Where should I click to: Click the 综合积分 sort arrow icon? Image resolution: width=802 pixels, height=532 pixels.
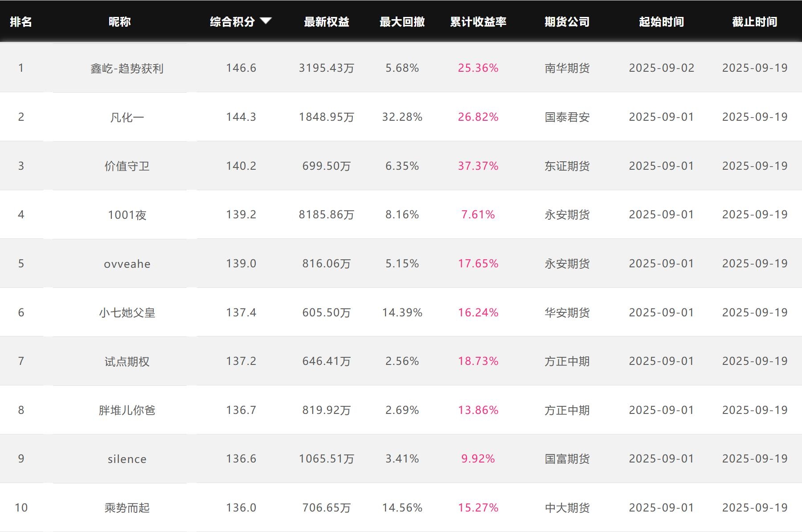pos(266,21)
